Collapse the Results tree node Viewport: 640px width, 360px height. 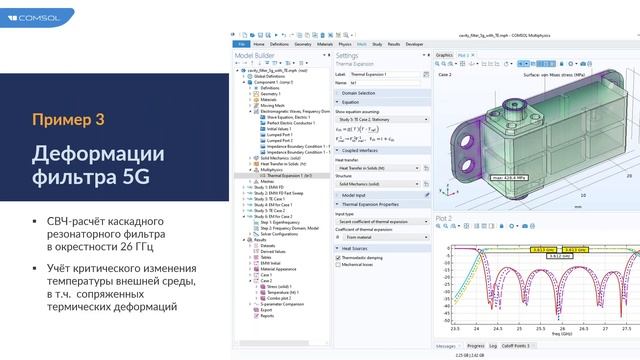pyautogui.click(x=244, y=240)
